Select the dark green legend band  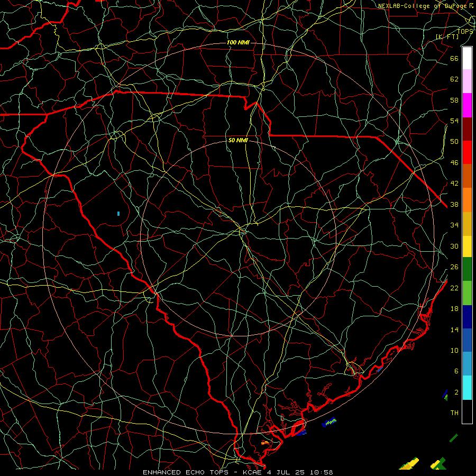(x=467, y=269)
